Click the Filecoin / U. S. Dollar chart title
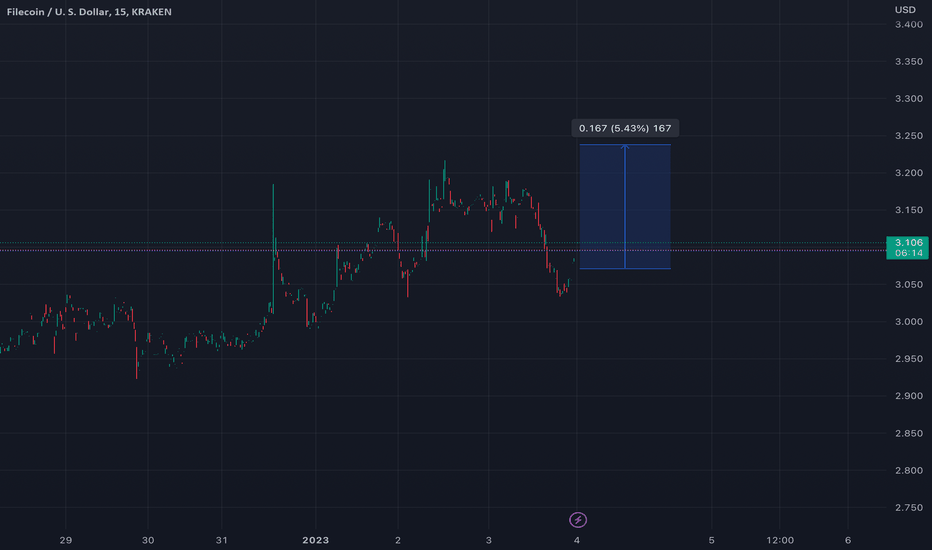932x550 pixels. pyautogui.click(x=89, y=12)
